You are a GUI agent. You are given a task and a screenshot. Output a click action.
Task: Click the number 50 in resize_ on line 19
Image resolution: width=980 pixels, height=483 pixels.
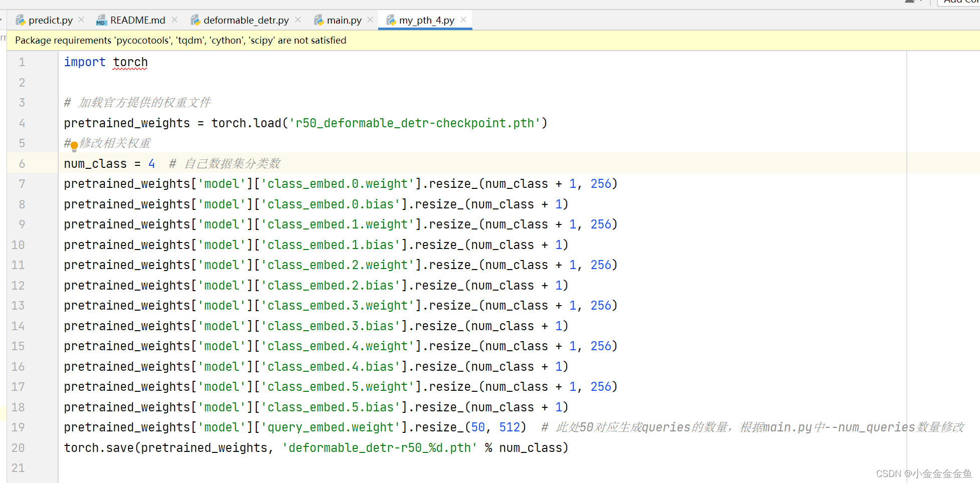478,427
